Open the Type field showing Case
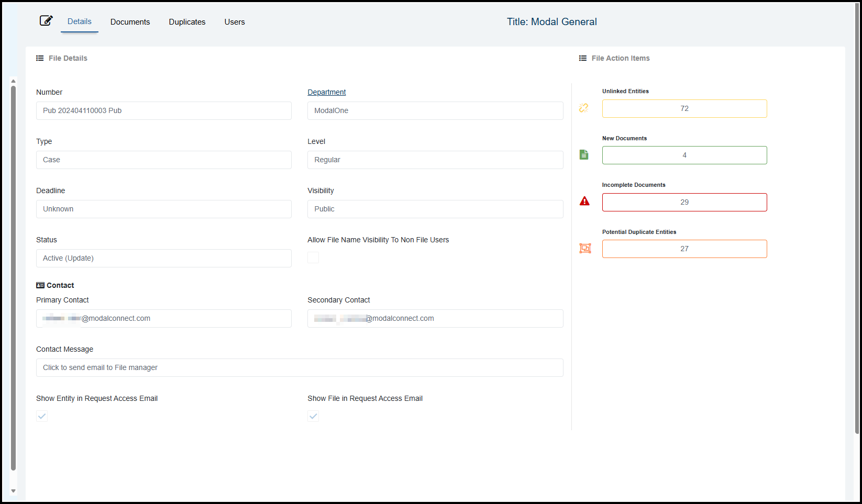Viewport: 862px width, 504px height. point(163,160)
